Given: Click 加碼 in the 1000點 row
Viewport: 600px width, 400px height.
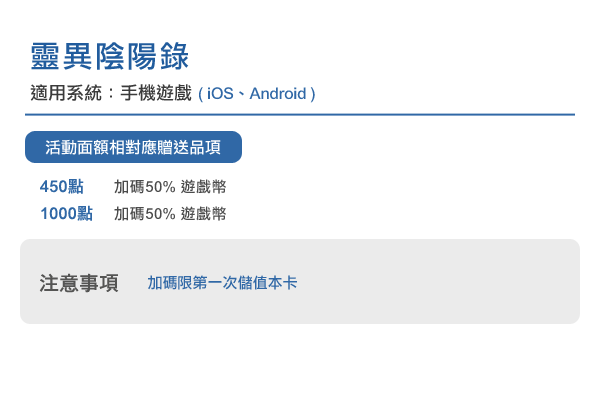Looking at the screenshot, I should tap(129, 213).
